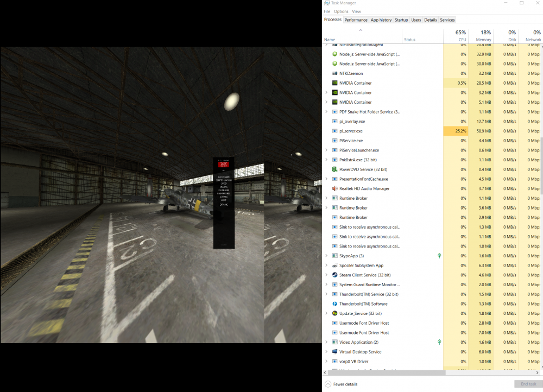Click the Task Manager title bar icon

pyautogui.click(x=326, y=3)
